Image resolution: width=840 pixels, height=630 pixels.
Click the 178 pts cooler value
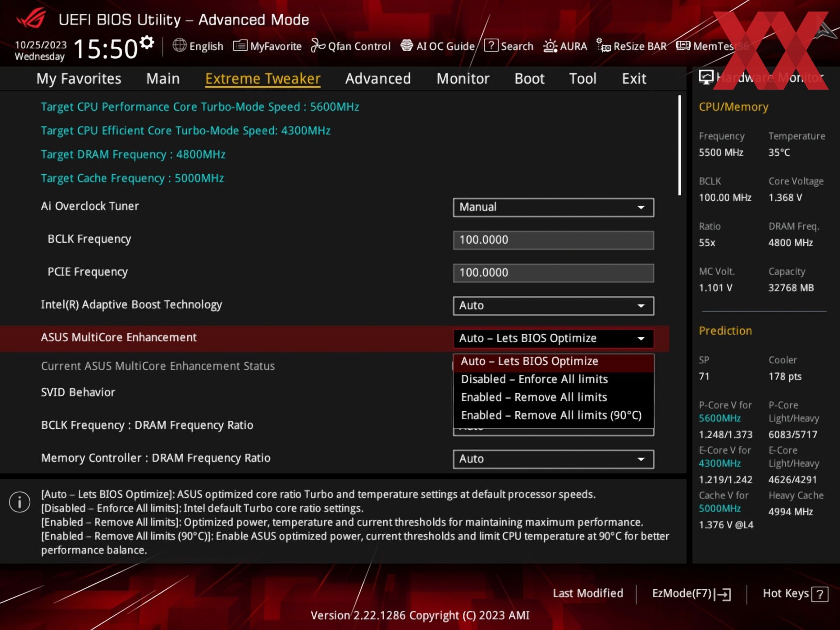click(785, 376)
